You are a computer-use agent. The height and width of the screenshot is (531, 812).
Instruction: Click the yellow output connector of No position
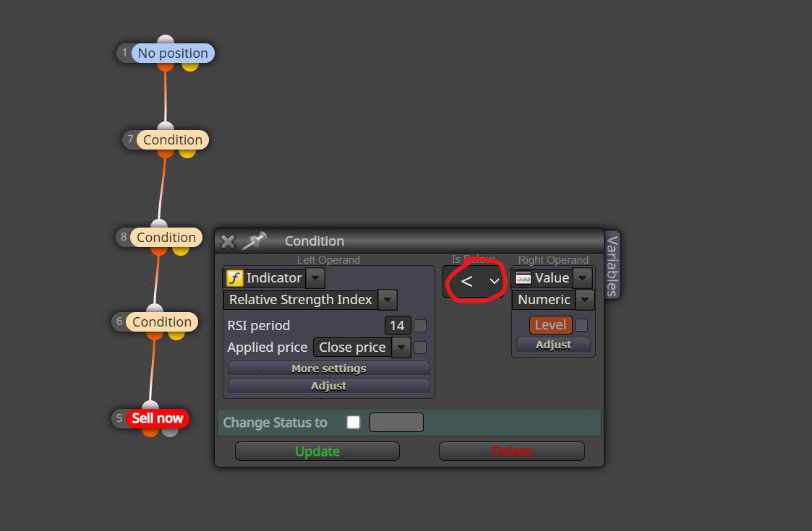(x=190, y=66)
